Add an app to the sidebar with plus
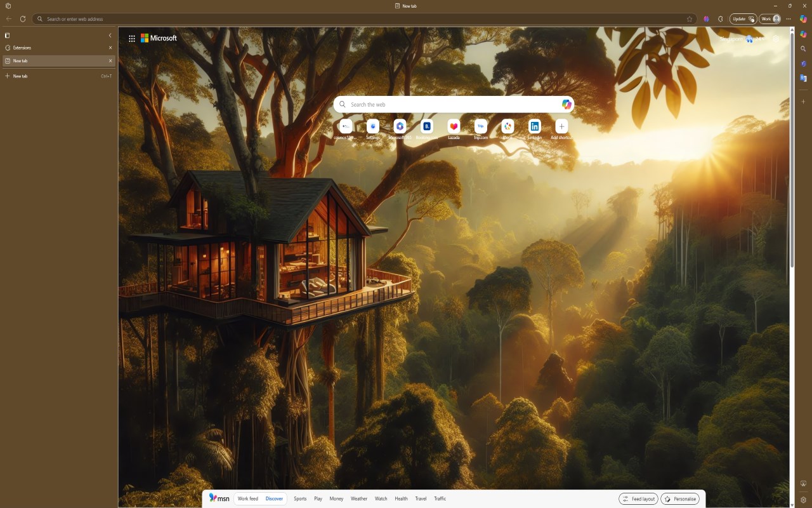The height and width of the screenshot is (508, 812). tap(803, 102)
